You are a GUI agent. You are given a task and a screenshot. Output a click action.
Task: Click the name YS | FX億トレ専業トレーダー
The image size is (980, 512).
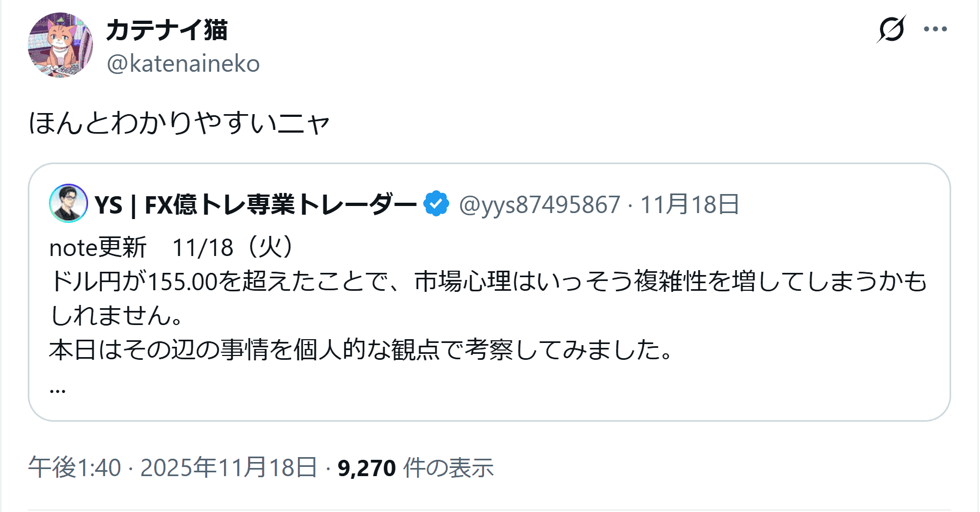click(x=256, y=205)
